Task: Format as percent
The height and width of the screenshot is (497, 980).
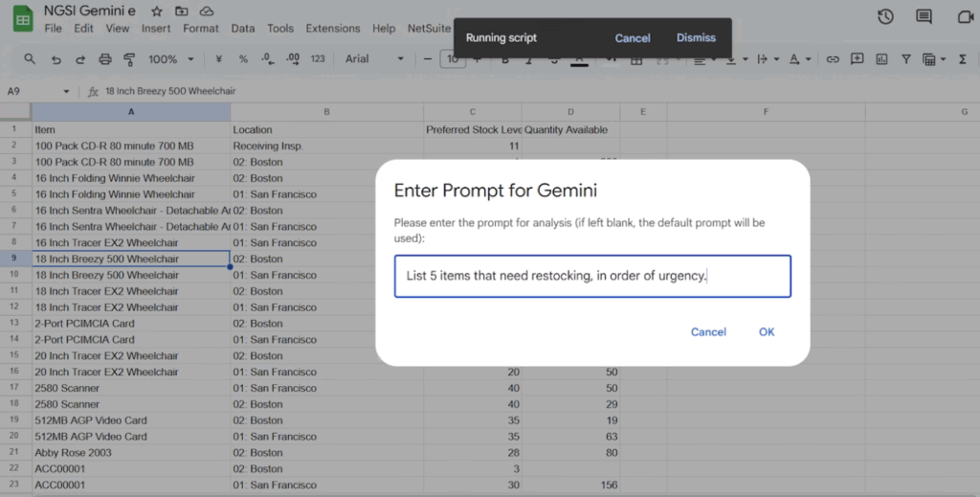Action: pos(243,58)
